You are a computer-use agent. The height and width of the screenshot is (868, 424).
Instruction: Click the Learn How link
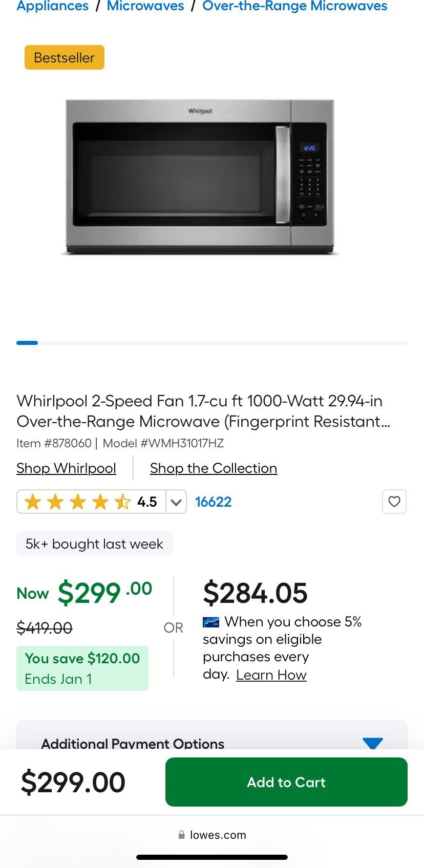(x=271, y=675)
